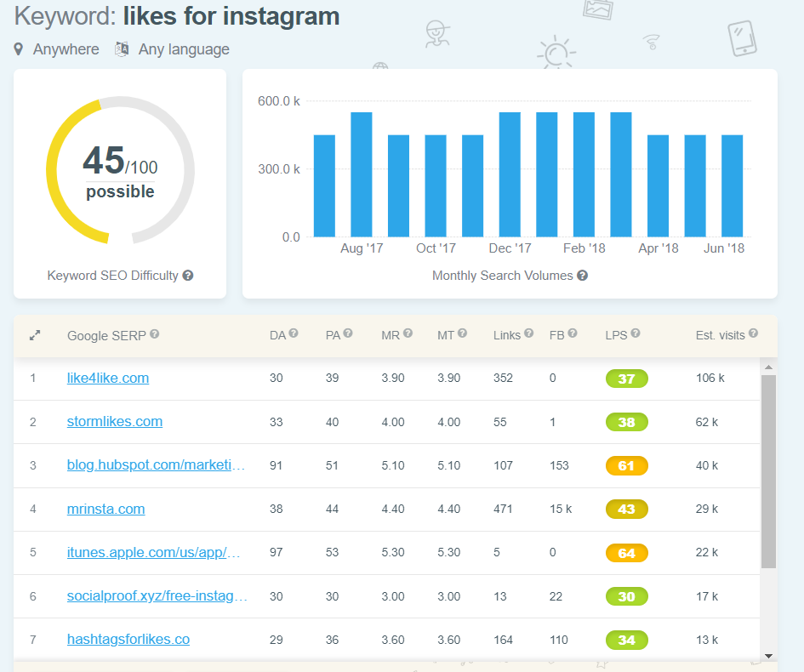Open the hashtagsforlikes.co result link
The width and height of the screenshot is (804, 672).
128,640
